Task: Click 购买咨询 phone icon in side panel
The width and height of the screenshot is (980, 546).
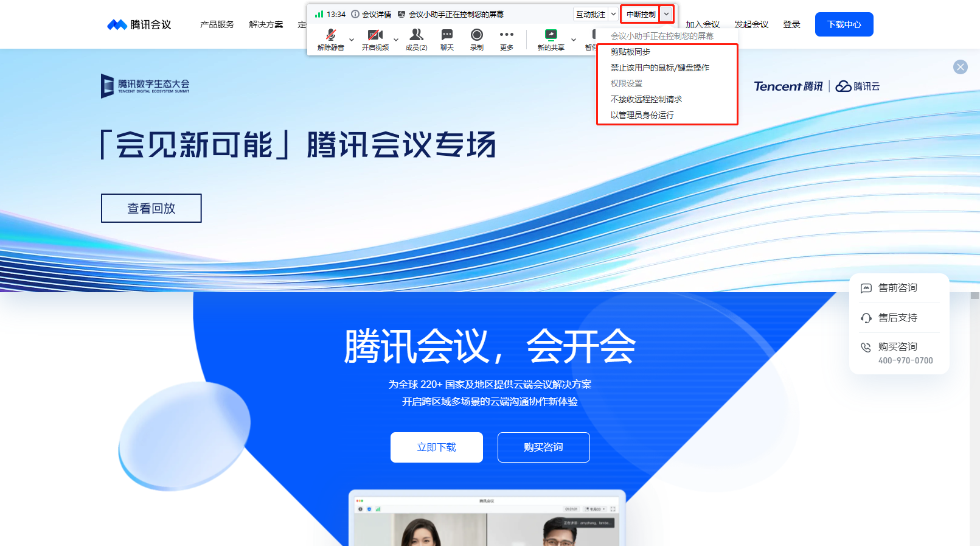Action: [866, 347]
